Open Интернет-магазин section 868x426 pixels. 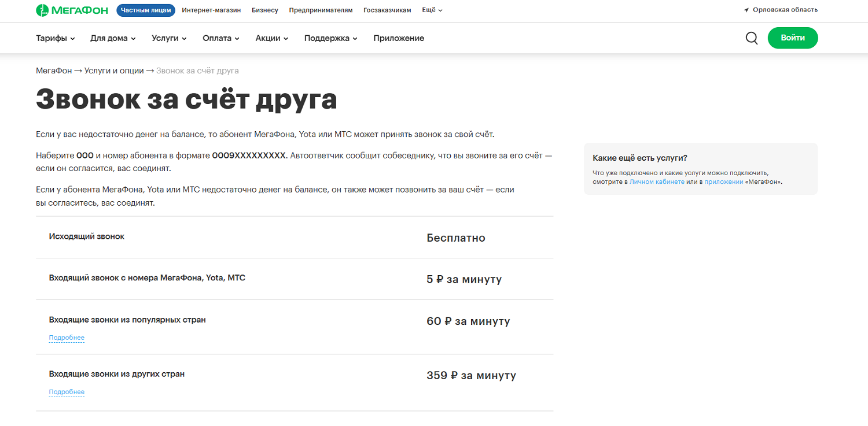[x=211, y=10]
